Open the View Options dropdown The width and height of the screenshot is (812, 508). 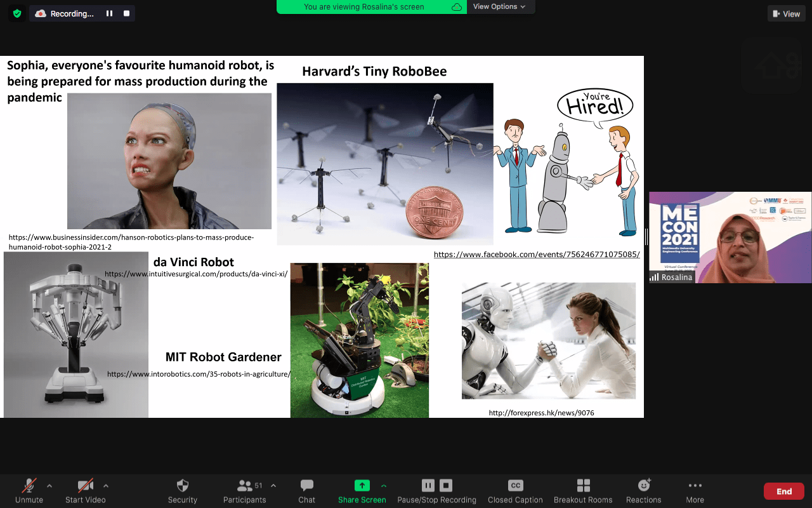[499, 6]
